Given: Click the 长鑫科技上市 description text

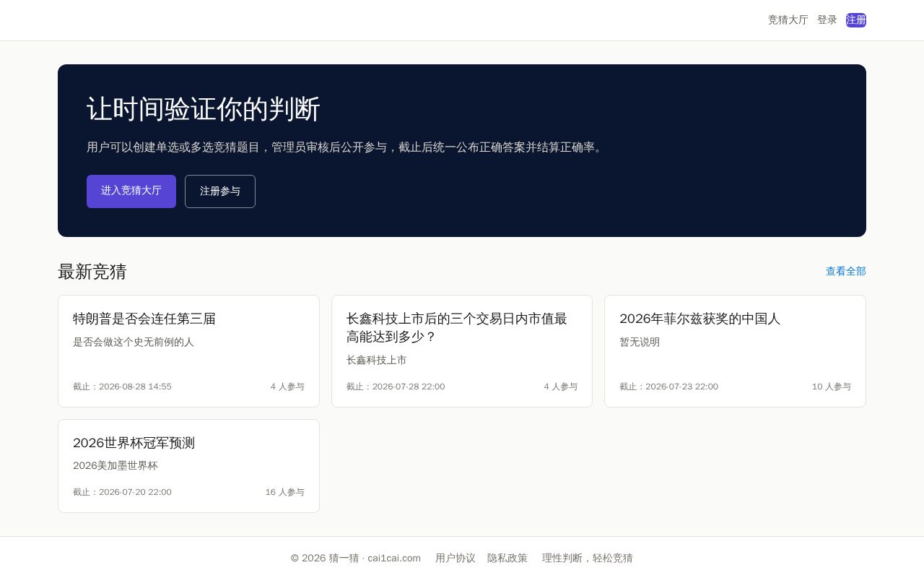Looking at the screenshot, I should coord(377,360).
